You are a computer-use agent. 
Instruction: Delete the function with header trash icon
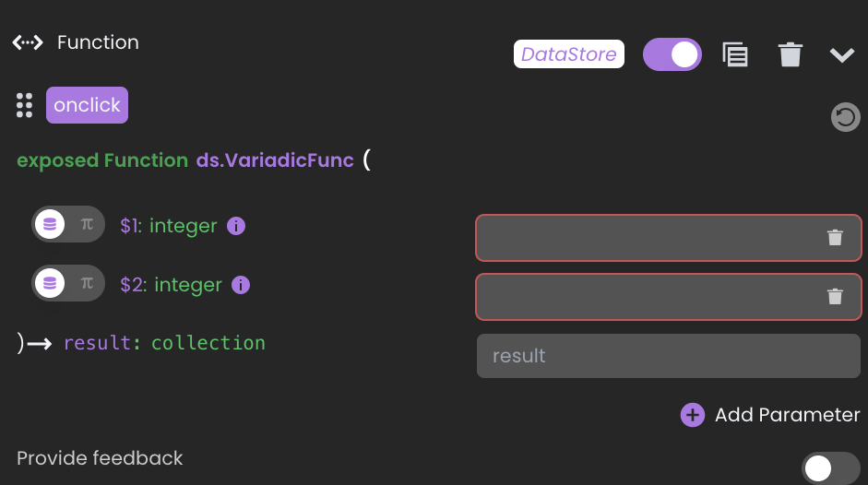pyautogui.click(x=790, y=54)
